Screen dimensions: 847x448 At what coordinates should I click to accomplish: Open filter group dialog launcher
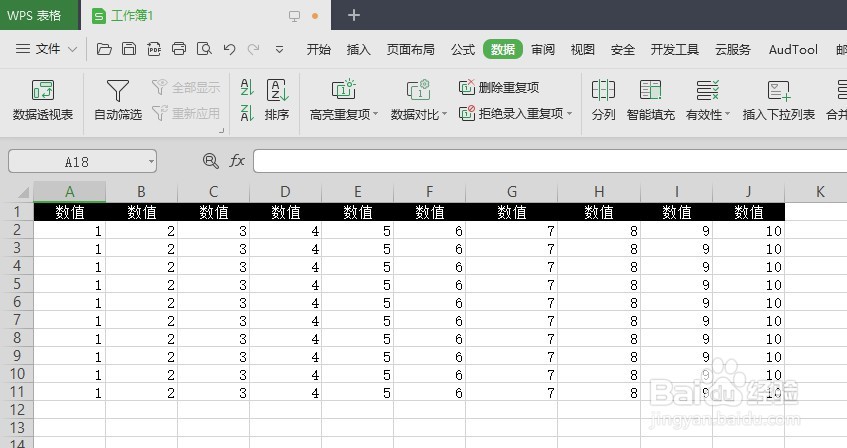coord(221,130)
